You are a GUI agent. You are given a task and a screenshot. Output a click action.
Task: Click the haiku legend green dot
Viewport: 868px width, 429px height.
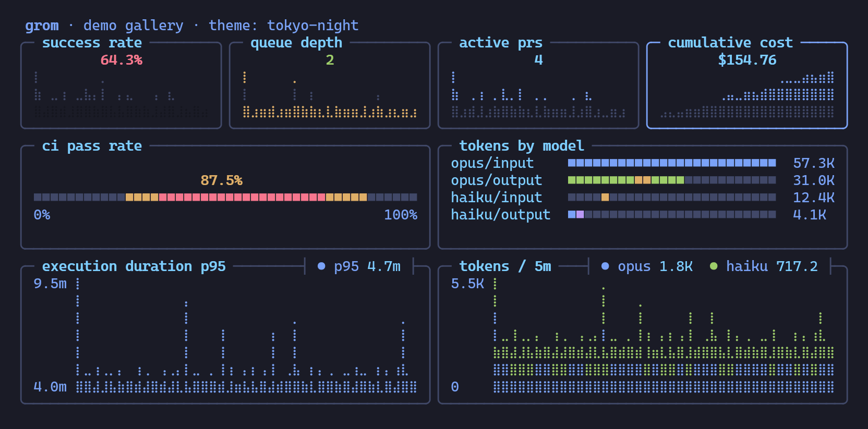coord(714,266)
